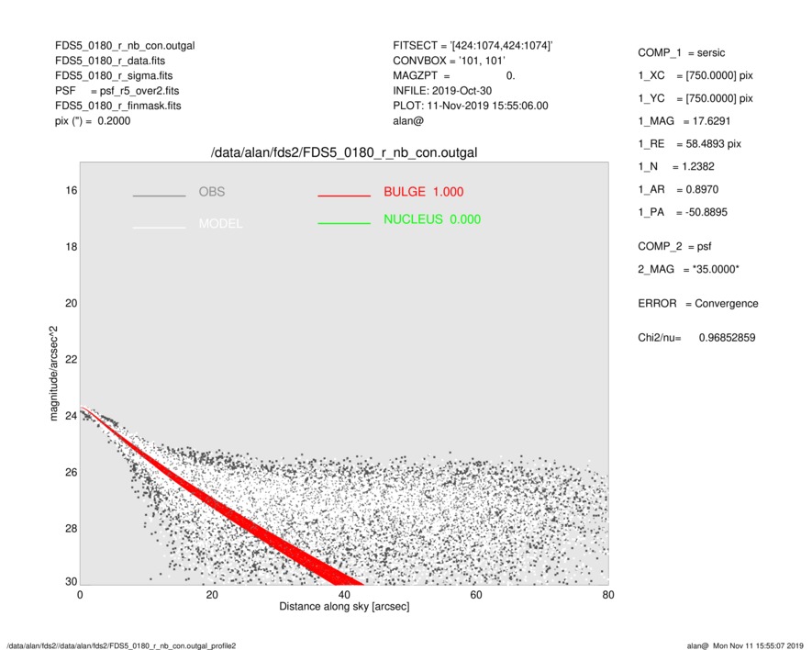Click the footer file path ending in "outgal_profile2"
The image size is (812, 650).
pos(122,645)
